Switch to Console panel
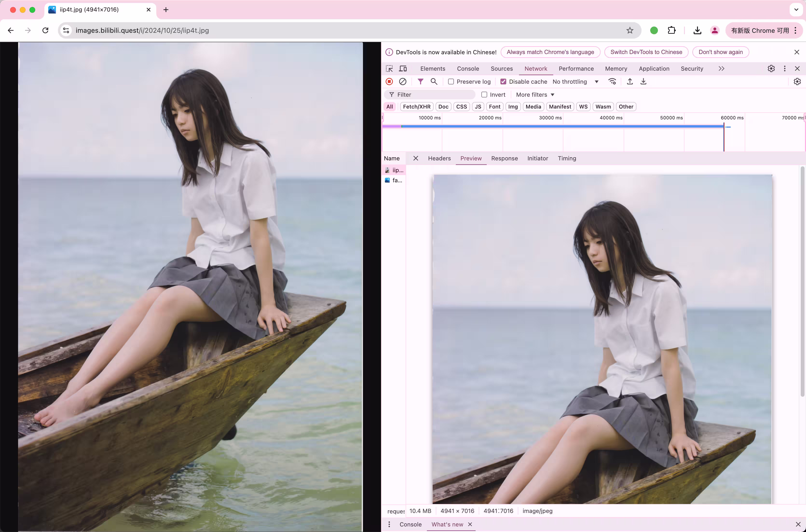 click(468, 68)
